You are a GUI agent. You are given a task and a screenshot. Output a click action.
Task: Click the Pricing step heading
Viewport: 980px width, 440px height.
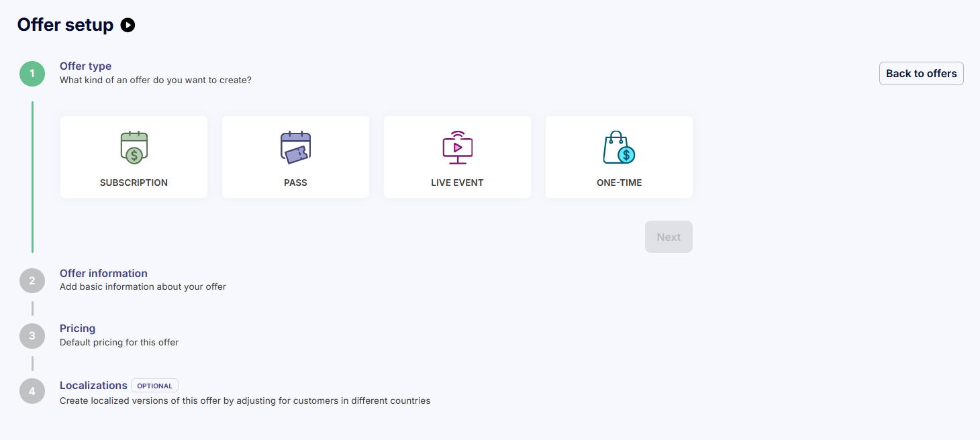(78, 329)
